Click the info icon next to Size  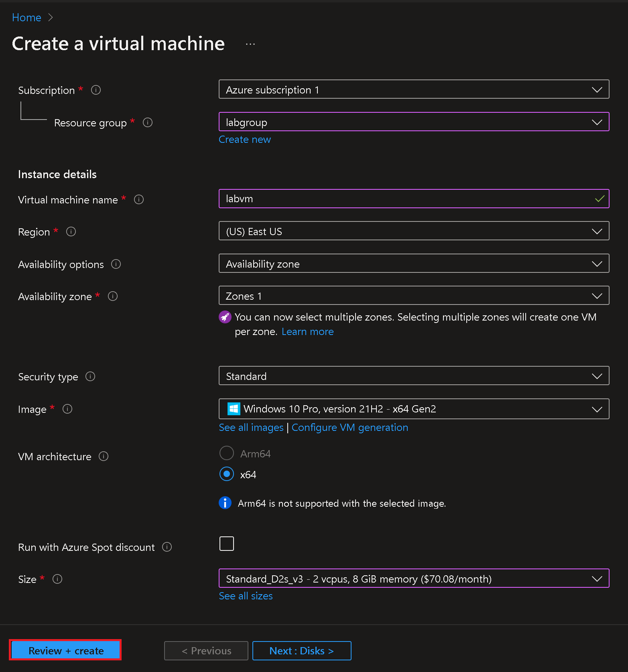pos(57,579)
